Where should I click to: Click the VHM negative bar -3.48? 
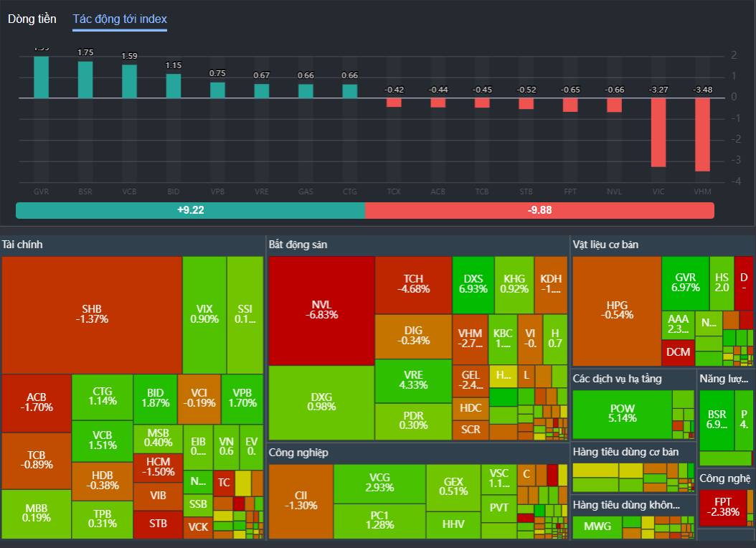point(702,135)
